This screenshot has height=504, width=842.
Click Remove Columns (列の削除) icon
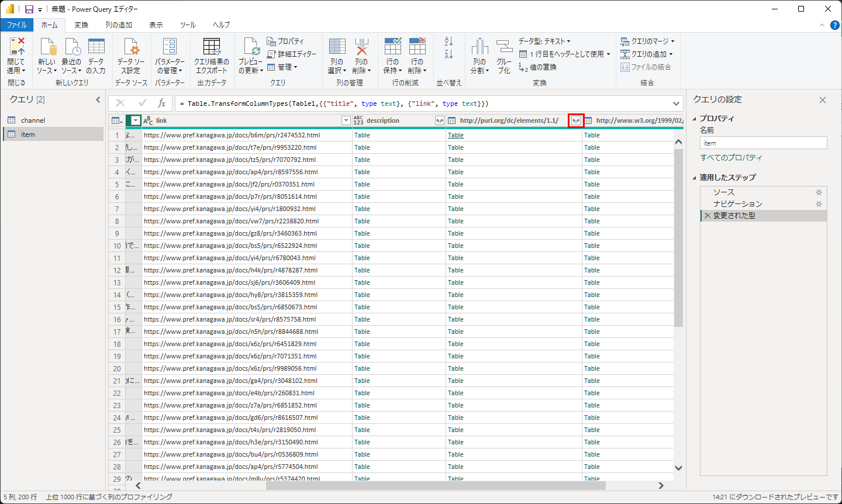point(362,47)
